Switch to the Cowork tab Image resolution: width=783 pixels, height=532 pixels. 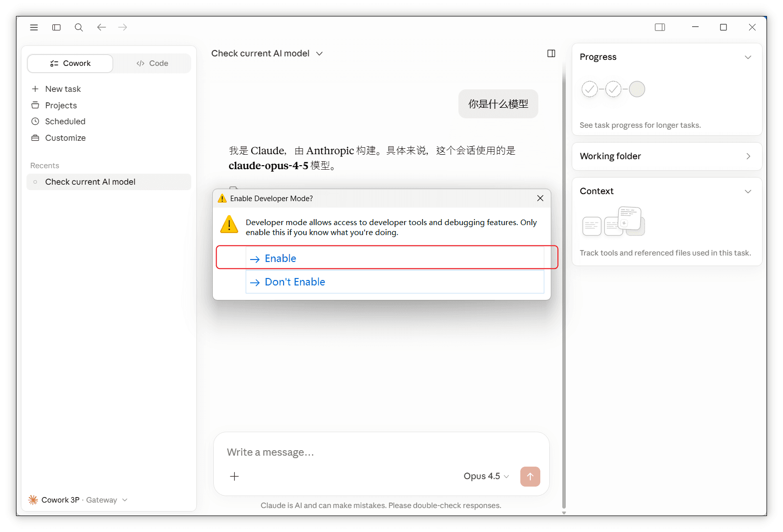click(x=70, y=63)
